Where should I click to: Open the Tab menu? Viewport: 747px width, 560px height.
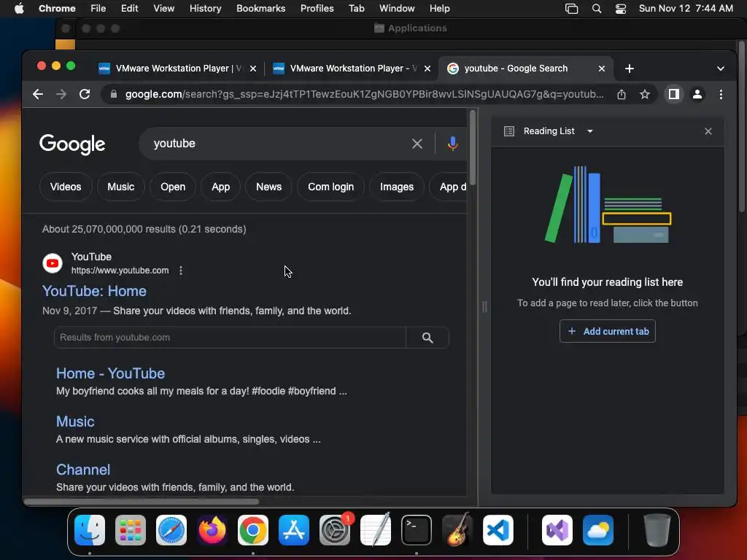[x=356, y=9]
